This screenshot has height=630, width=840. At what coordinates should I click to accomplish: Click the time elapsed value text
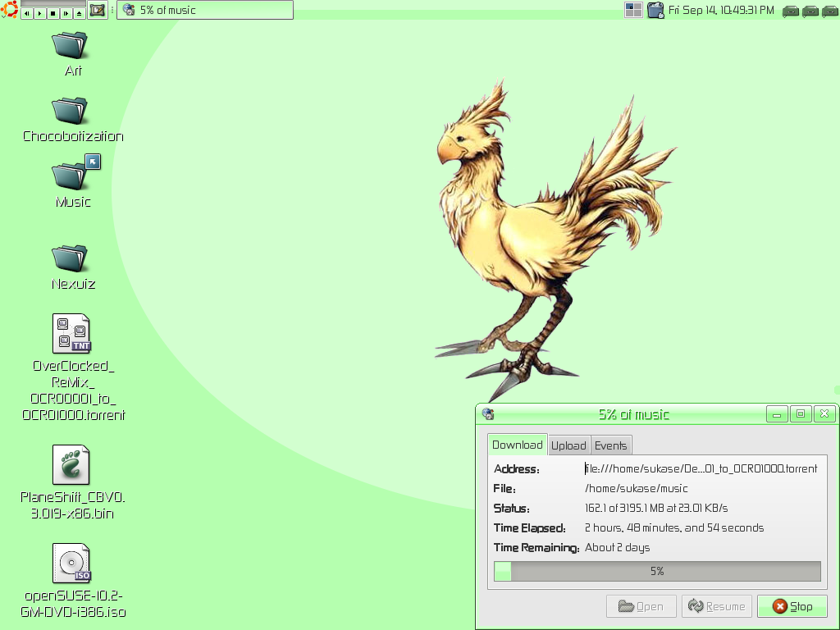point(674,527)
